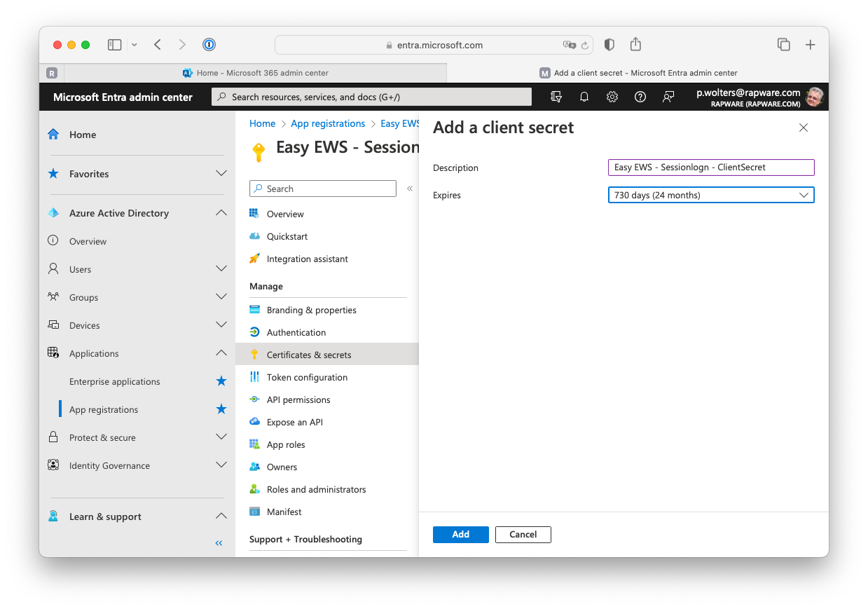Image resolution: width=868 pixels, height=609 pixels.
Task: Open a new tab with plus icon
Action: [x=810, y=45]
